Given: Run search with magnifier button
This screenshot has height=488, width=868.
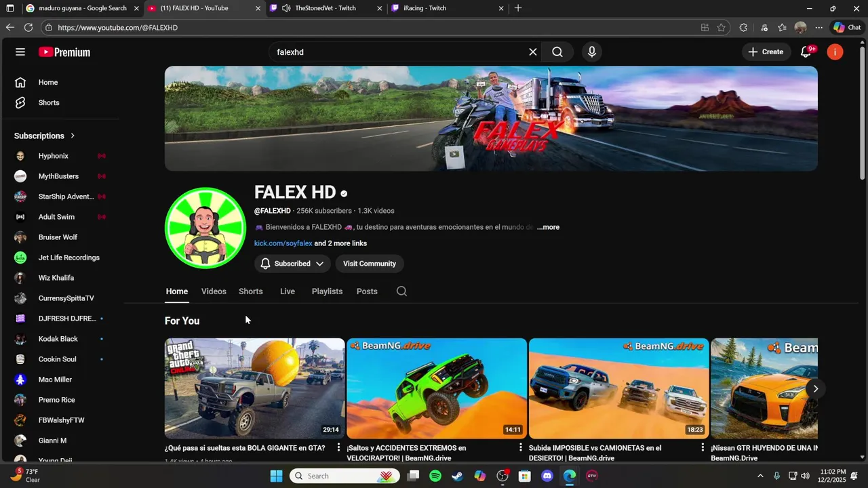Looking at the screenshot, I should pos(557,52).
